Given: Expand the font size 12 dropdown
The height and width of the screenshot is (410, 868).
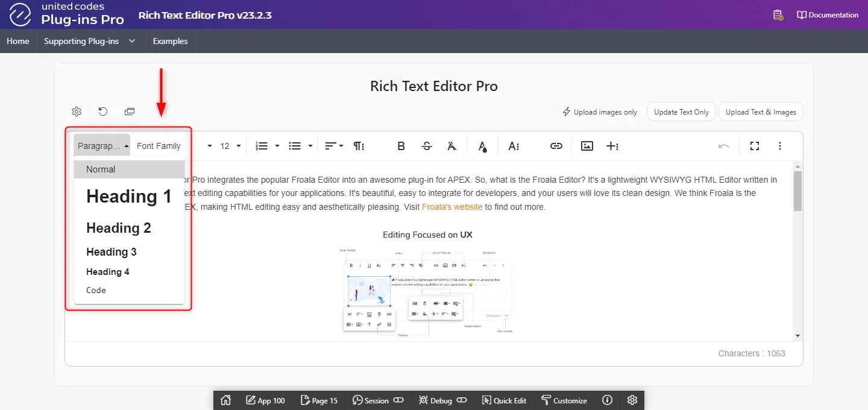Looking at the screenshot, I should [x=230, y=146].
